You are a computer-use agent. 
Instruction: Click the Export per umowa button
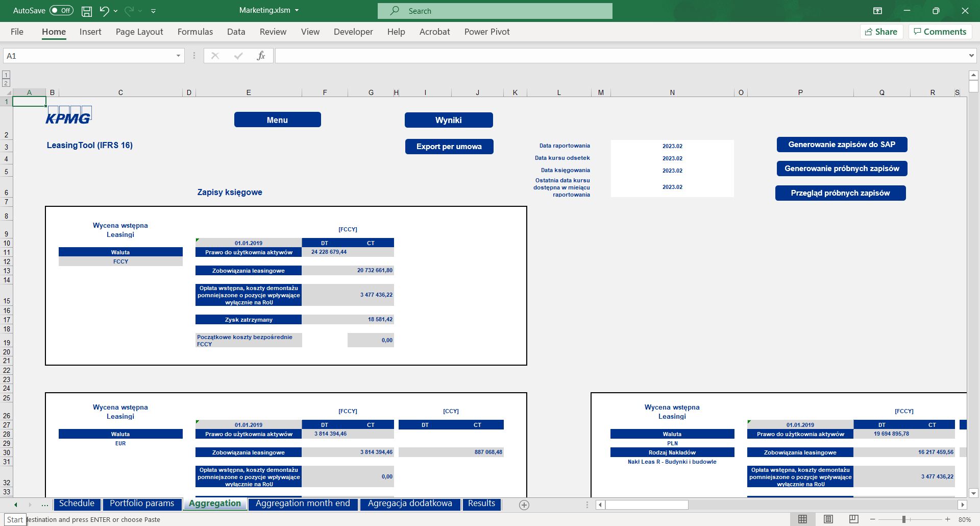(449, 147)
